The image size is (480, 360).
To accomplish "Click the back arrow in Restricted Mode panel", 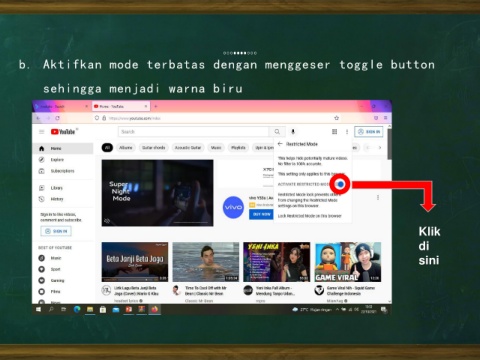I will pos(280,144).
